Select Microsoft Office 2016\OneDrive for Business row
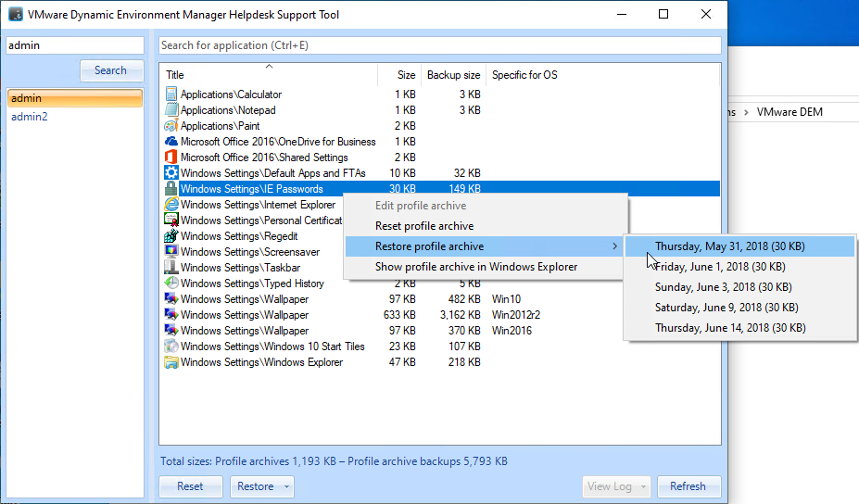The image size is (859, 504). point(278,142)
